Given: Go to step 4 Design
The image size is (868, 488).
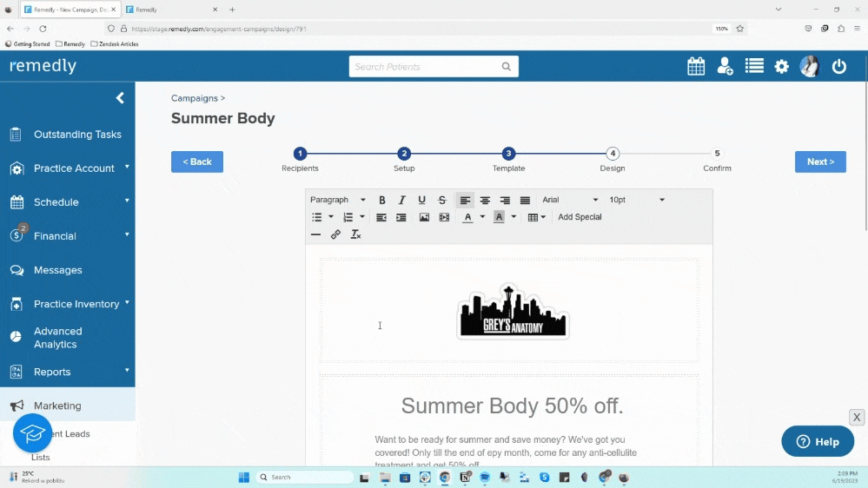Looking at the screenshot, I should (x=613, y=154).
